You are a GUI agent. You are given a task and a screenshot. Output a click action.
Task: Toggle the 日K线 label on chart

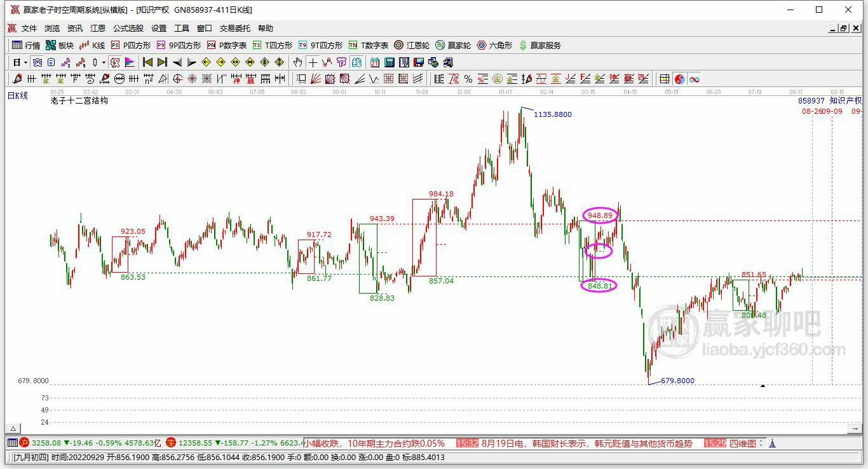pos(18,95)
